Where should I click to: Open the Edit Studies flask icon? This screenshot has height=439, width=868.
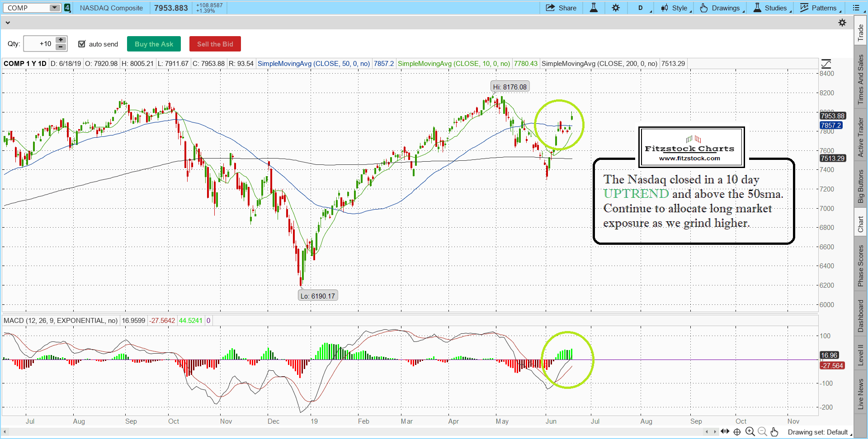(x=594, y=8)
